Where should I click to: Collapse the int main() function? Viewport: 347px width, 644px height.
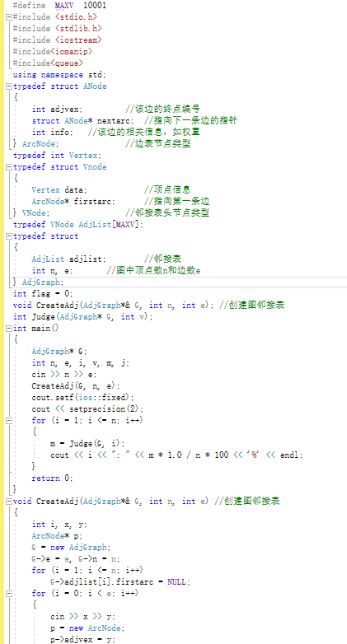point(9,329)
